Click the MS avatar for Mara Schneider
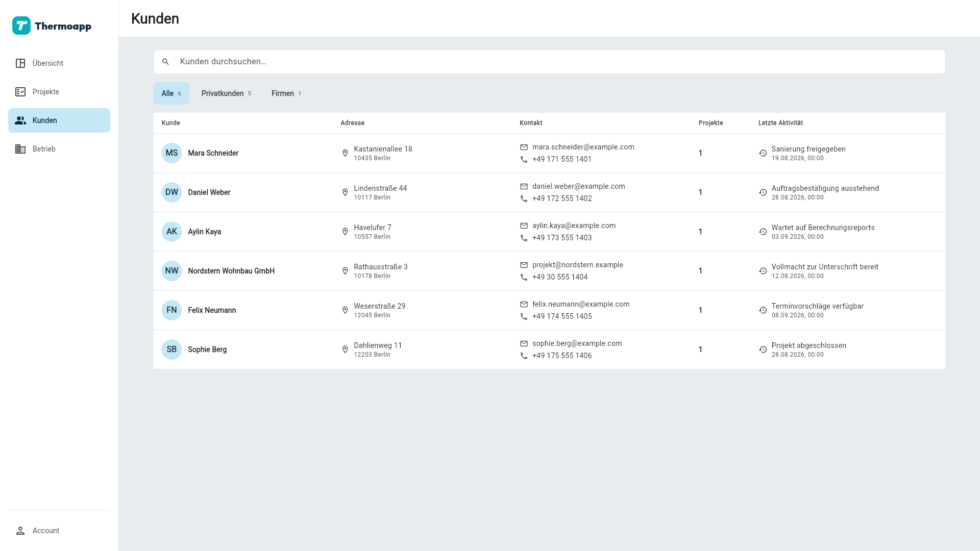Viewport: 980px width, 551px height. [x=171, y=153]
